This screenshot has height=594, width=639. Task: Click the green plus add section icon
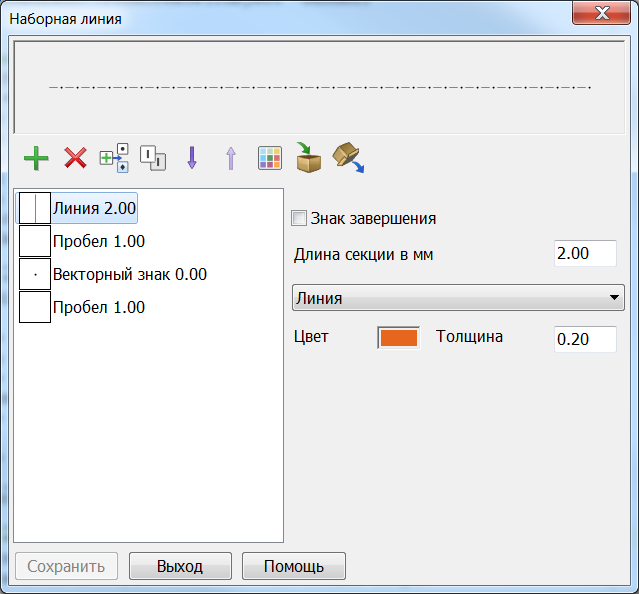36,158
